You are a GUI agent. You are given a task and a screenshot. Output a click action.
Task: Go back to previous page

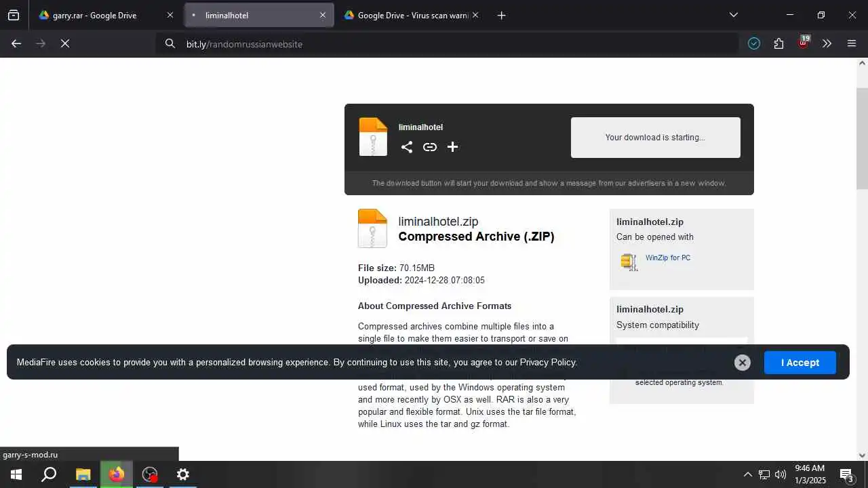[x=16, y=43]
